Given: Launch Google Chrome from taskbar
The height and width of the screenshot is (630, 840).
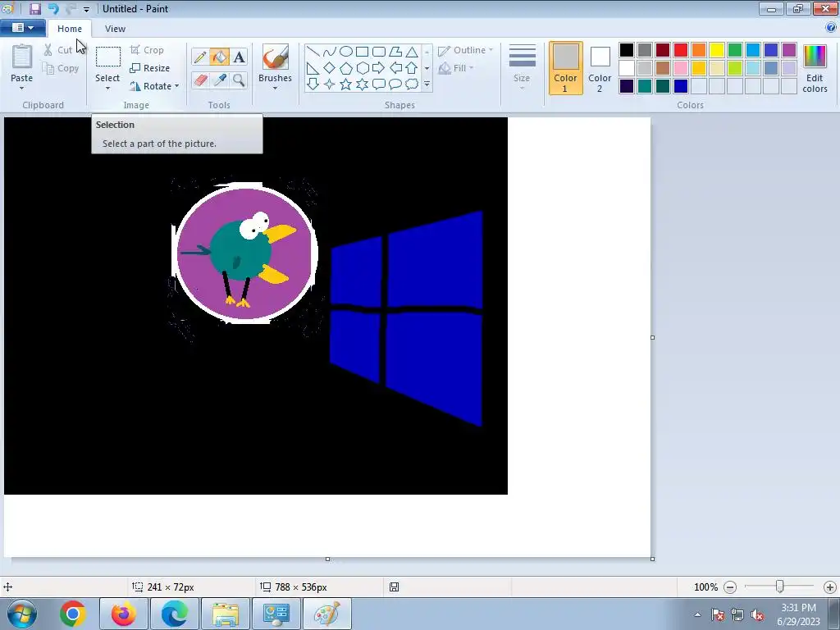Looking at the screenshot, I should (x=73, y=614).
